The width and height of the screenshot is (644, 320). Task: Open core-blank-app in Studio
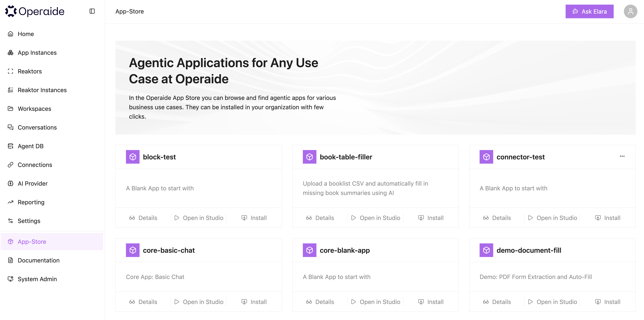[376, 302]
